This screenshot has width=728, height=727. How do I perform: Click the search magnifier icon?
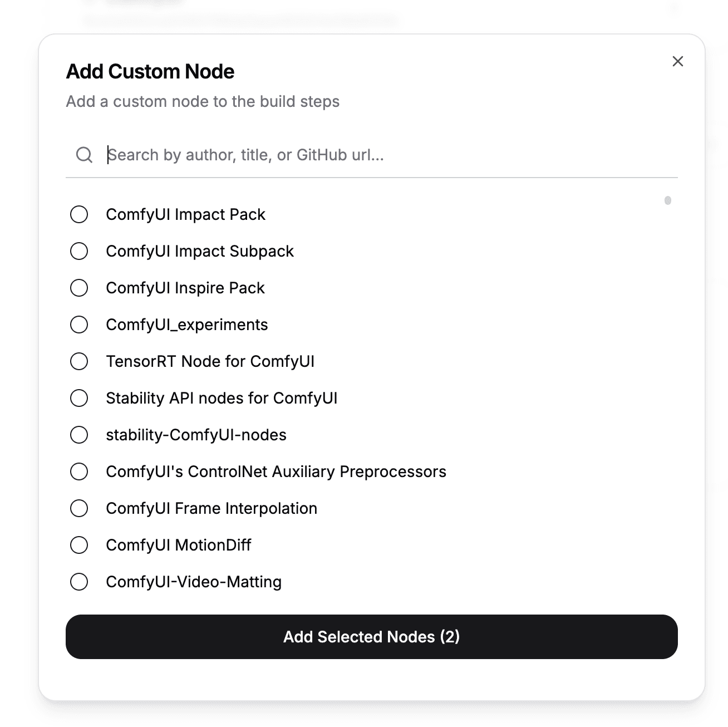[x=84, y=155]
